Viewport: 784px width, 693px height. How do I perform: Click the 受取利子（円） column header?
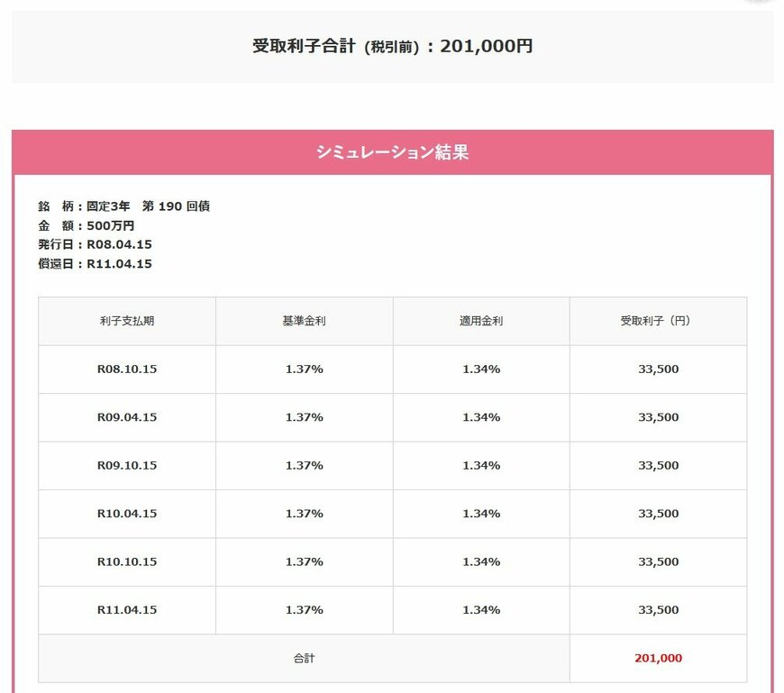658,321
